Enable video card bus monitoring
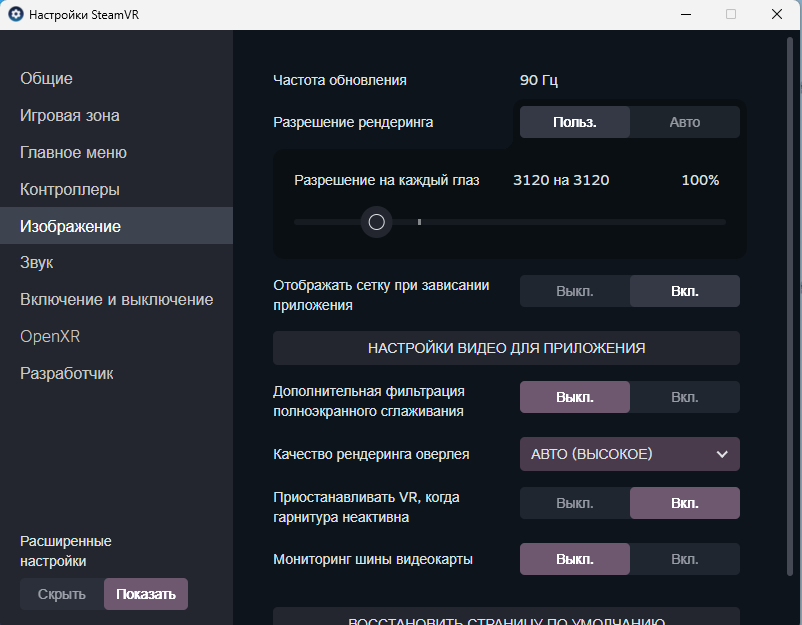Screen dimensions: 802x625 (685, 559)
